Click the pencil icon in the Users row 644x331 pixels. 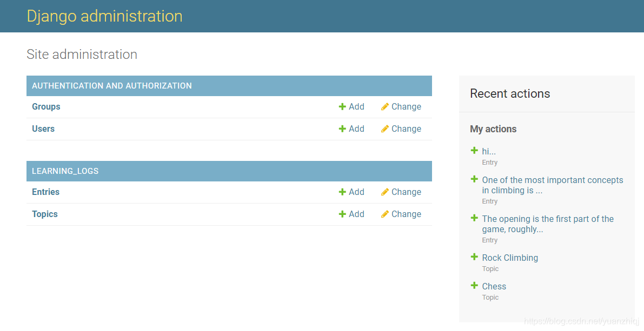pyautogui.click(x=385, y=129)
